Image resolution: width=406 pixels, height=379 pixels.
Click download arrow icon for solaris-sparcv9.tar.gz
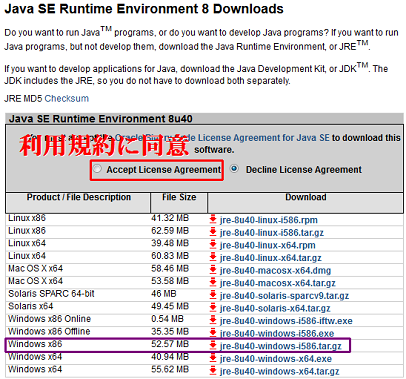pos(213,295)
